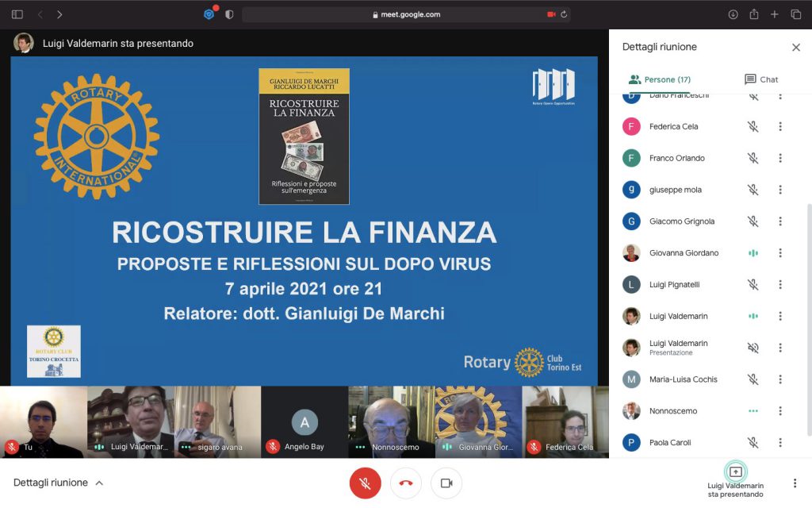Click Nonnoscemo's audio dots indicator in list

click(753, 411)
